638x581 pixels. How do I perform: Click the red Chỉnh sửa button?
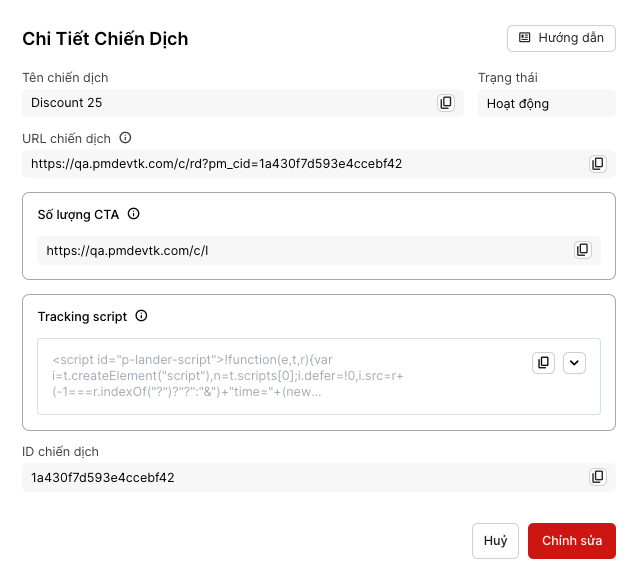[x=571, y=541]
